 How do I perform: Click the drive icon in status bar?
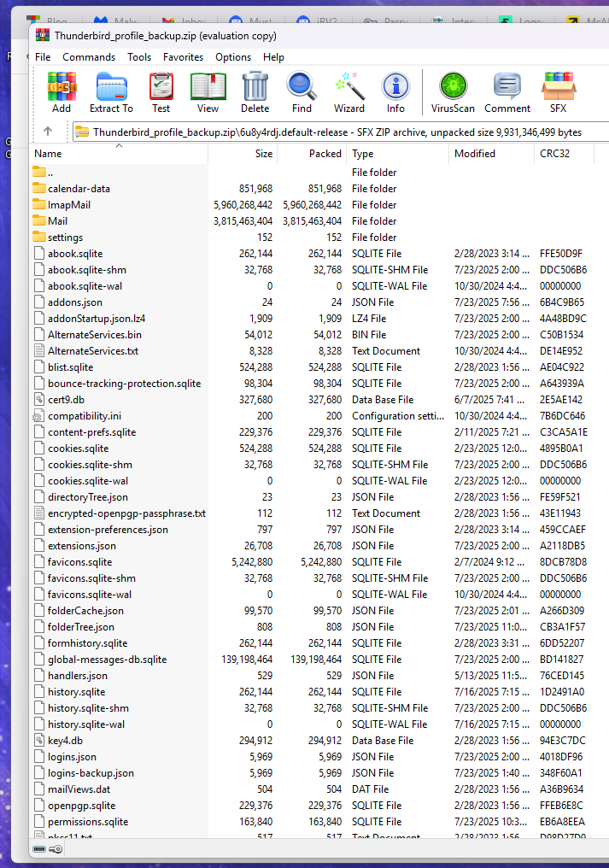tap(39, 849)
